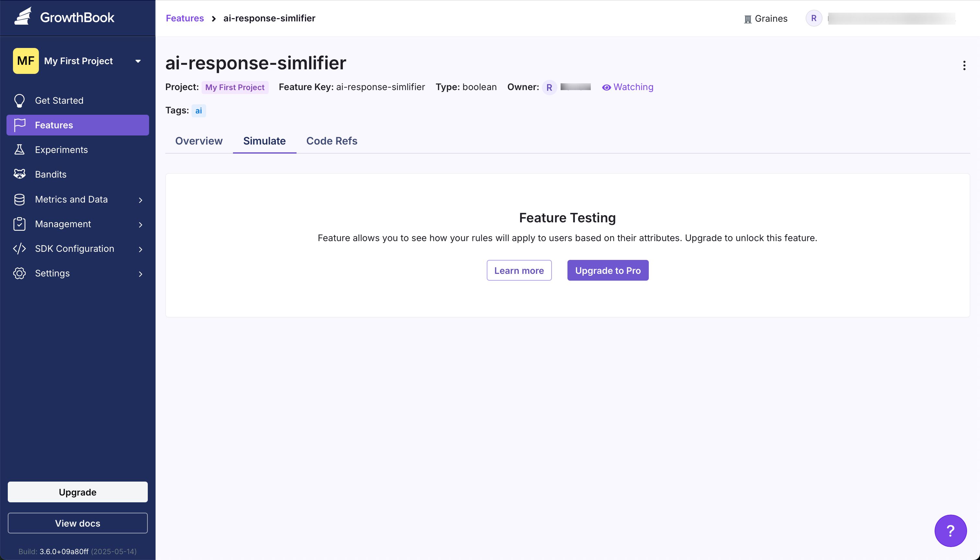Click the user avatar R in header
This screenshot has height=560, width=980.
[814, 18]
